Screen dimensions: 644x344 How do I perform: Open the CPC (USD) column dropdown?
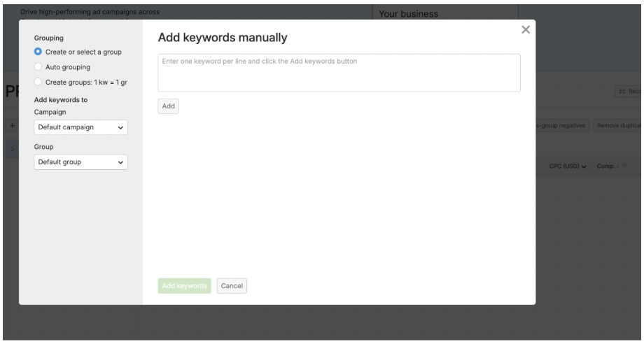pos(568,166)
